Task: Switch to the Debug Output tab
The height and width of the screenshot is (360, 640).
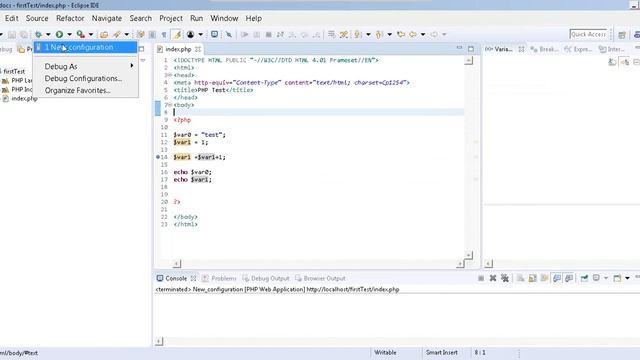Action: (x=266, y=278)
